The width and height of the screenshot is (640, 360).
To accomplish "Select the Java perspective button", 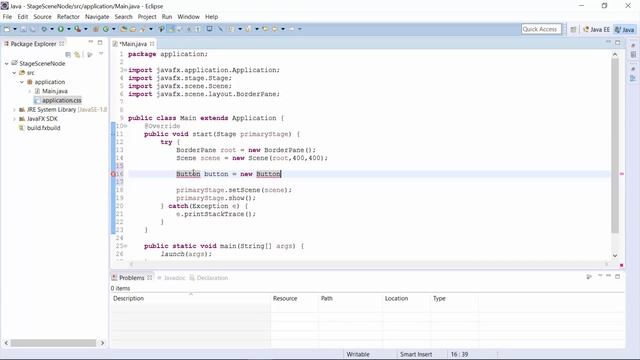I will [x=625, y=29].
